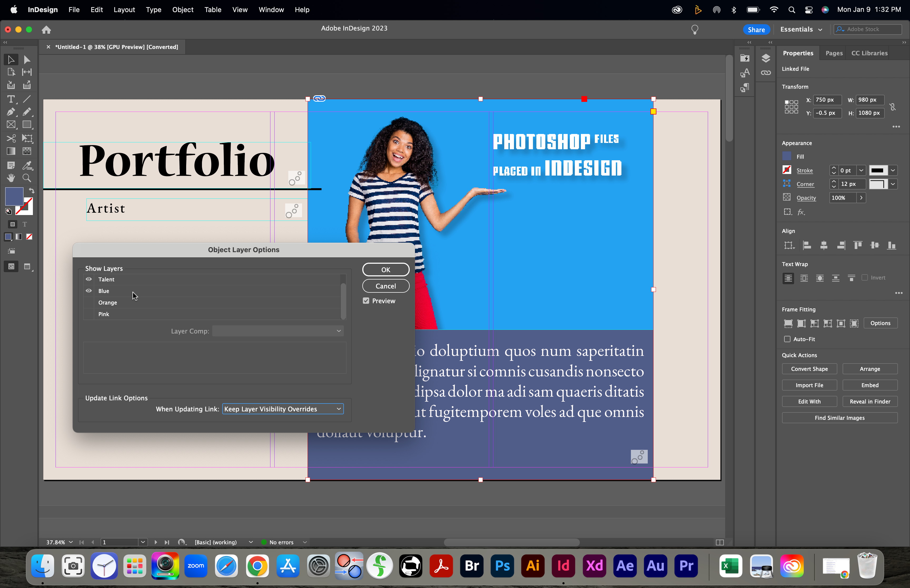Select the Zoom tool

point(27,178)
